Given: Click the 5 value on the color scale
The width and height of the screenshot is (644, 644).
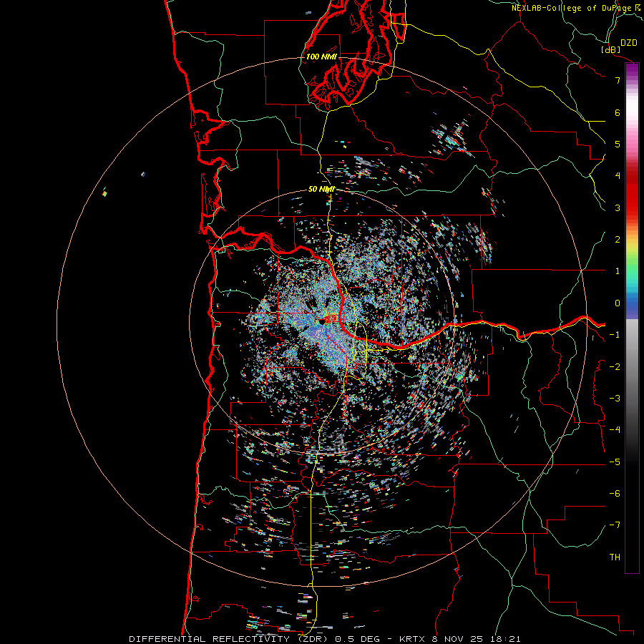Looking at the screenshot, I should pos(618,144).
